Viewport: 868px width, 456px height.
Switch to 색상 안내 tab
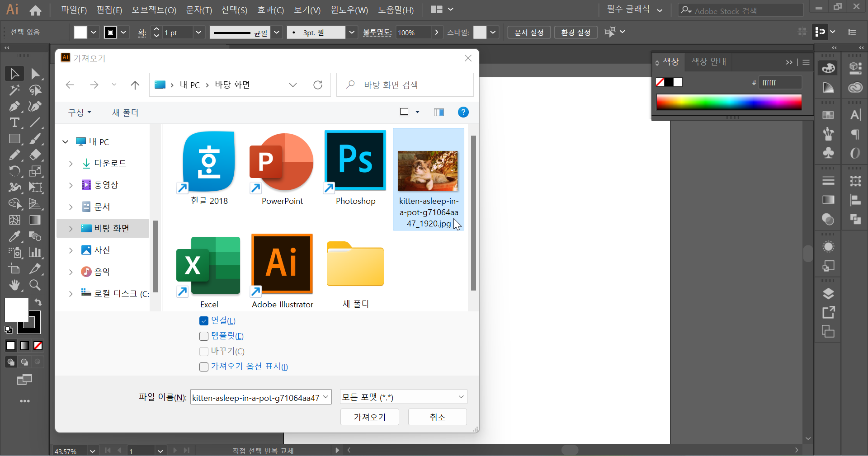(709, 61)
